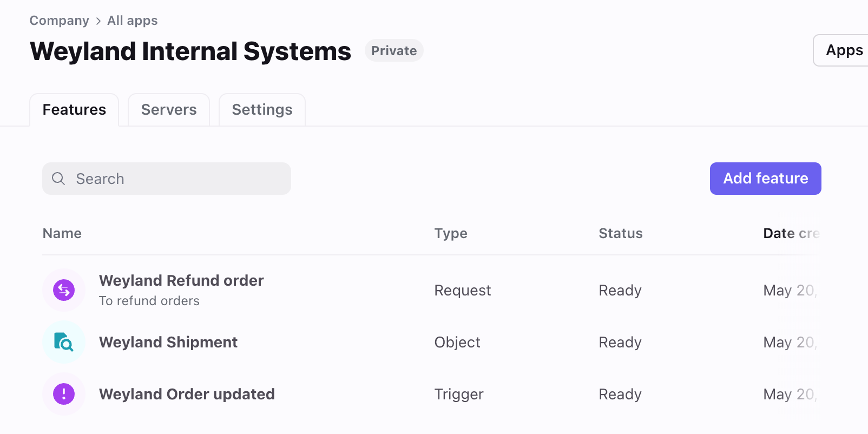Open the Weyland Refund order feature
Screen dimensions: 868x434
181,280
